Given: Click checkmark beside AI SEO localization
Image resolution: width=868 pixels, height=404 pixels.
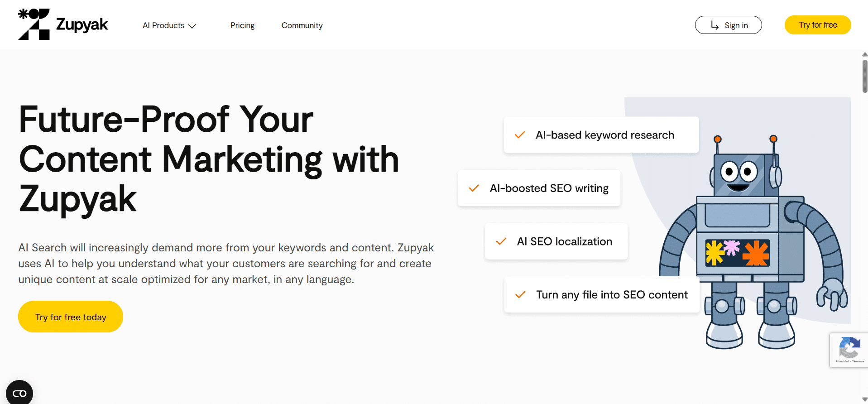Looking at the screenshot, I should pos(501,241).
